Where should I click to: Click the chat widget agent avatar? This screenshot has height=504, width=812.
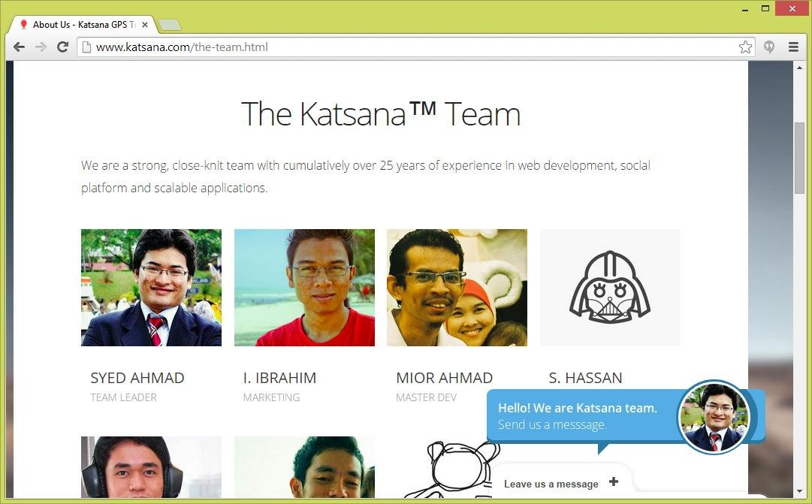click(x=714, y=418)
